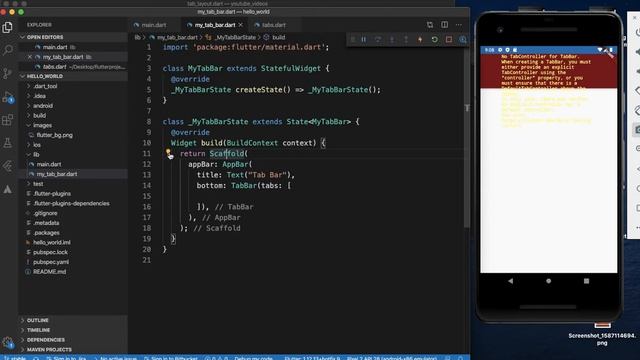The width and height of the screenshot is (640, 360).
Task: Open the .gitignore file
Action: coord(73,213)
